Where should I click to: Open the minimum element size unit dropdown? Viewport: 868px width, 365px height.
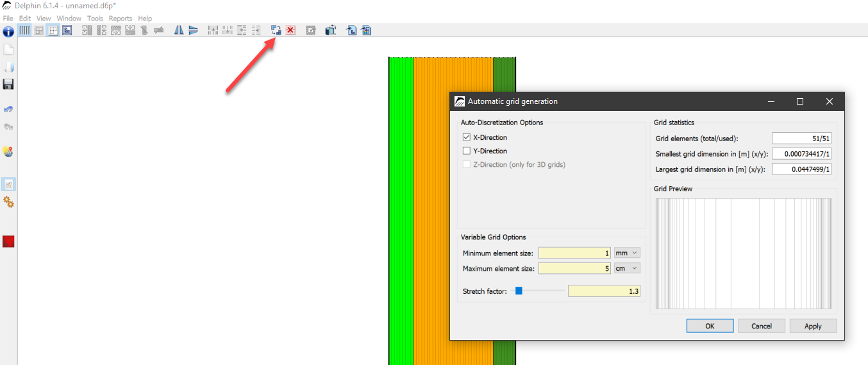[x=627, y=253]
